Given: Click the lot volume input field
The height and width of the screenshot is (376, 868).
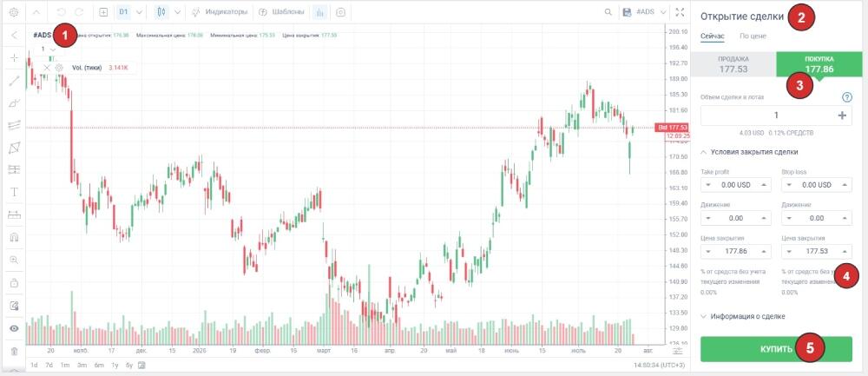Looking at the screenshot, I should click(x=776, y=115).
